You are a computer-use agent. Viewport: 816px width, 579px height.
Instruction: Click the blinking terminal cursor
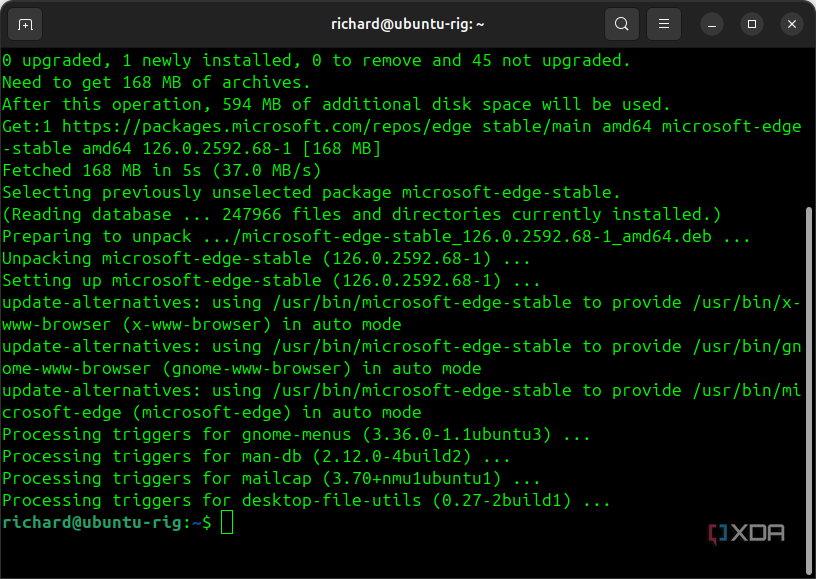tap(228, 522)
